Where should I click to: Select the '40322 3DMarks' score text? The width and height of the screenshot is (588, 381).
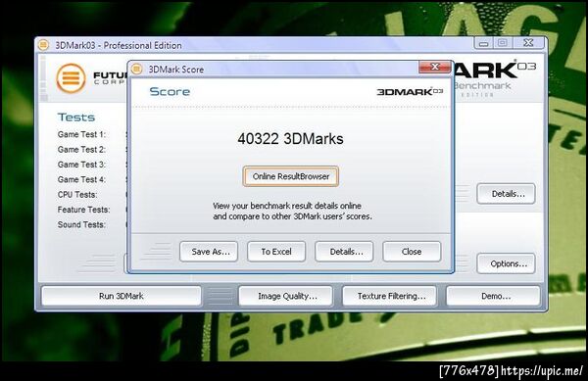(x=290, y=139)
